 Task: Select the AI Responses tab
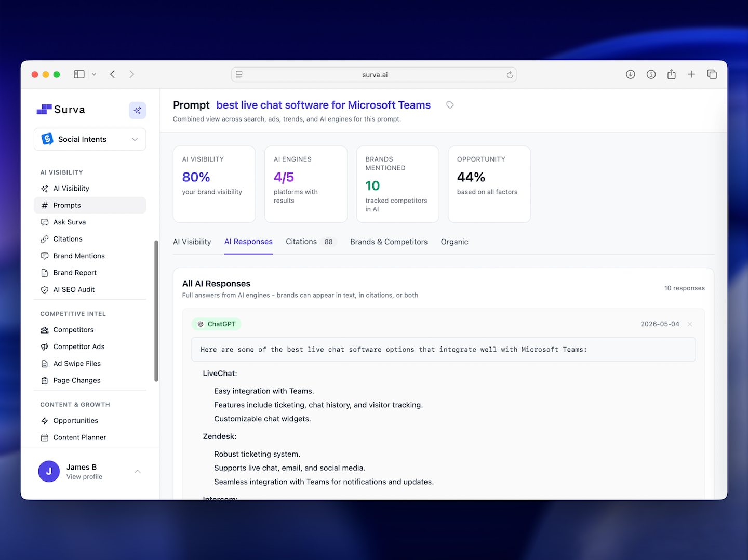point(248,242)
